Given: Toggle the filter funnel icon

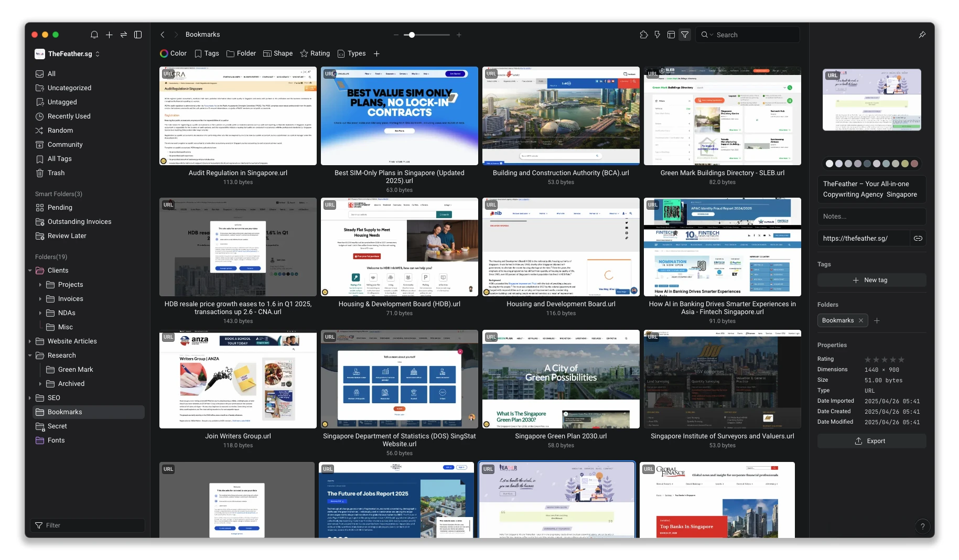Looking at the screenshot, I should pyautogui.click(x=685, y=35).
